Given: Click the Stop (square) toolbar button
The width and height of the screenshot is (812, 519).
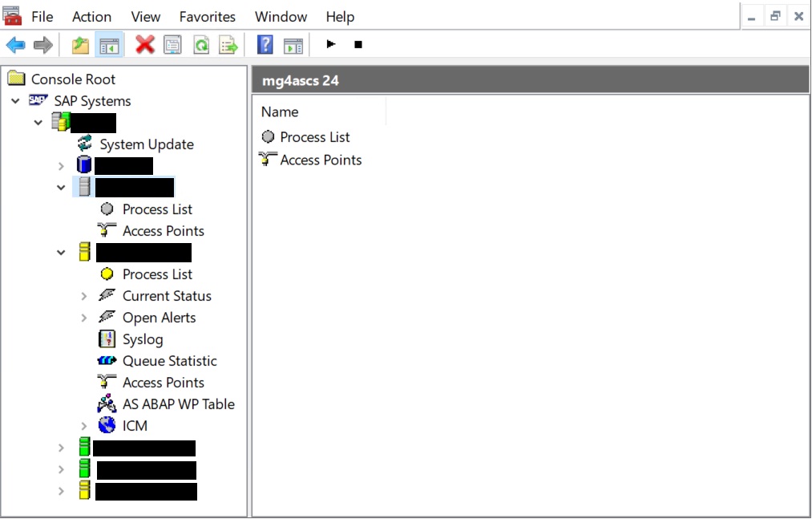Looking at the screenshot, I should 358,45.
